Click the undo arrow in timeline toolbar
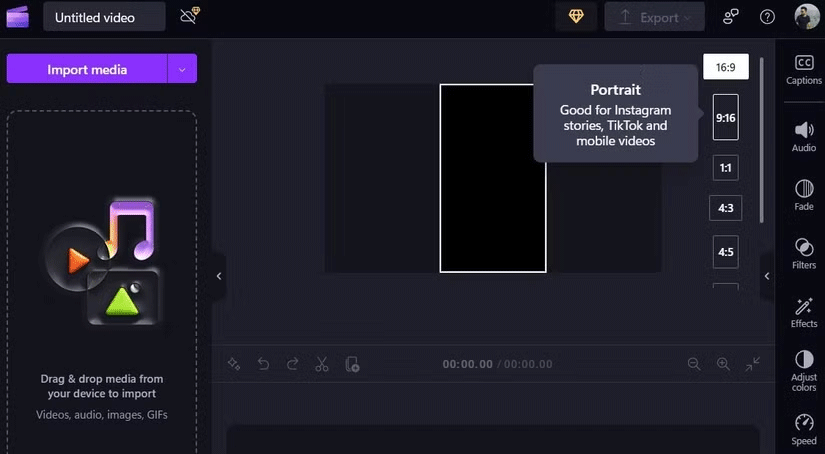 [x=263, y=364]
